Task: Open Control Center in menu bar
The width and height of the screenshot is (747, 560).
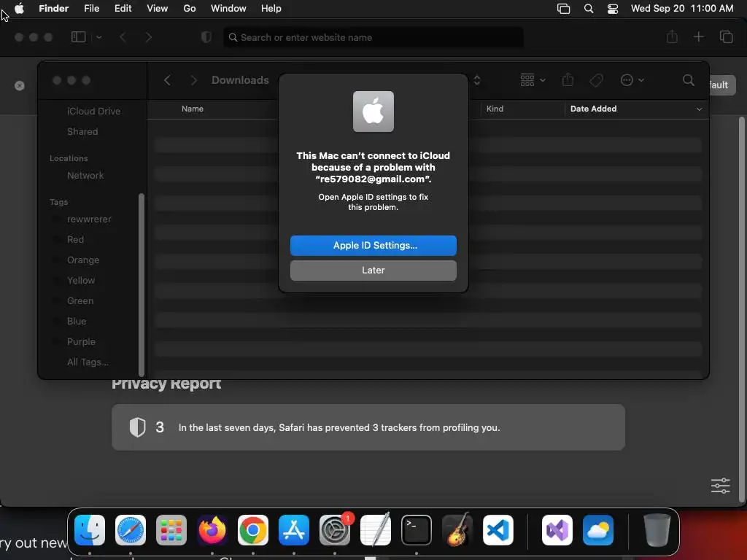Action: [x=613, y=9]
